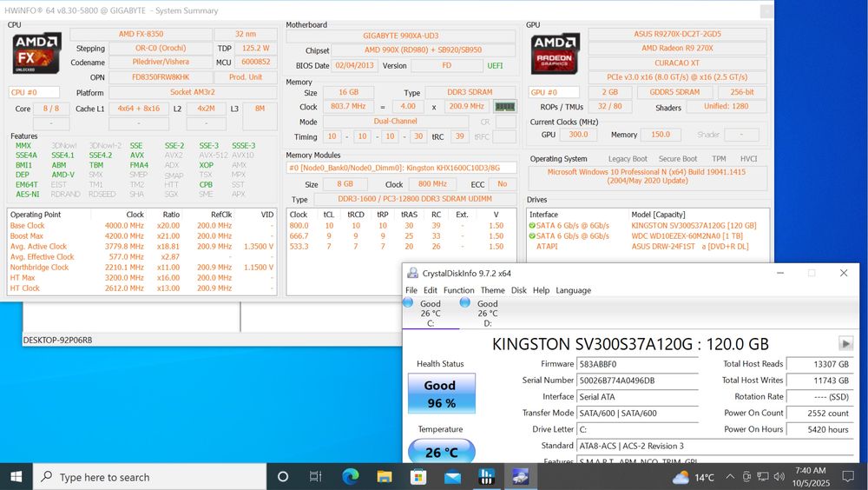Click the Good 96 % health status button
This screenshot has width=868, height=490.
441,394
